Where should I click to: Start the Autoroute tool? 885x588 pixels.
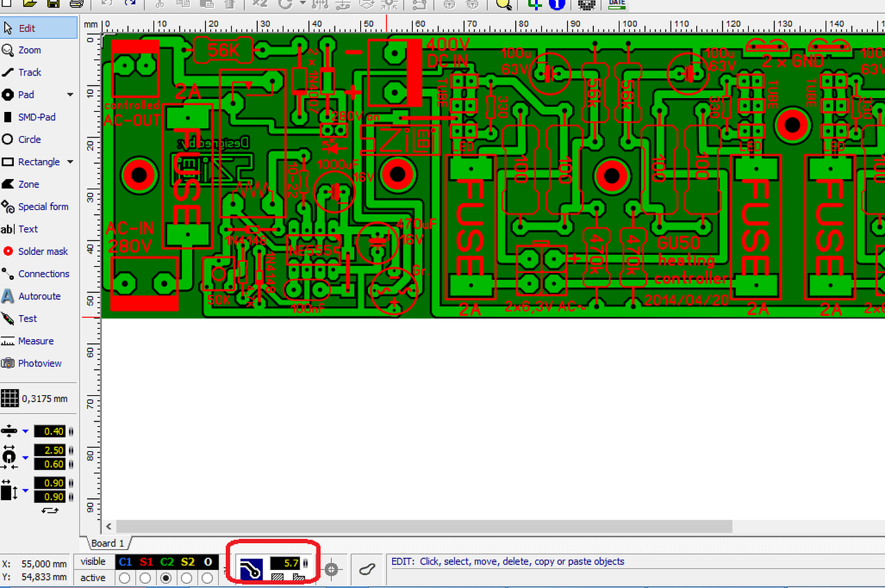(39, 296)
